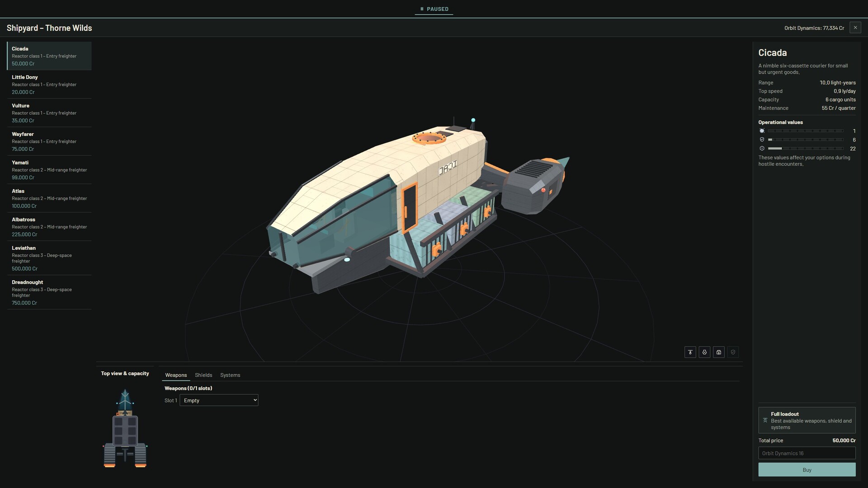Close the Shipyard window

pyautogui.click(x=855, y=28)
